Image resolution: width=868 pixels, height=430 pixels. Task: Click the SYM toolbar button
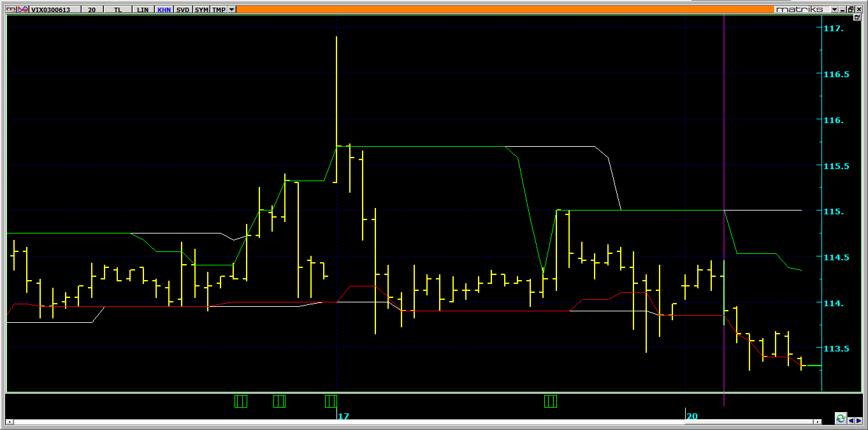[x=201, y=10]
